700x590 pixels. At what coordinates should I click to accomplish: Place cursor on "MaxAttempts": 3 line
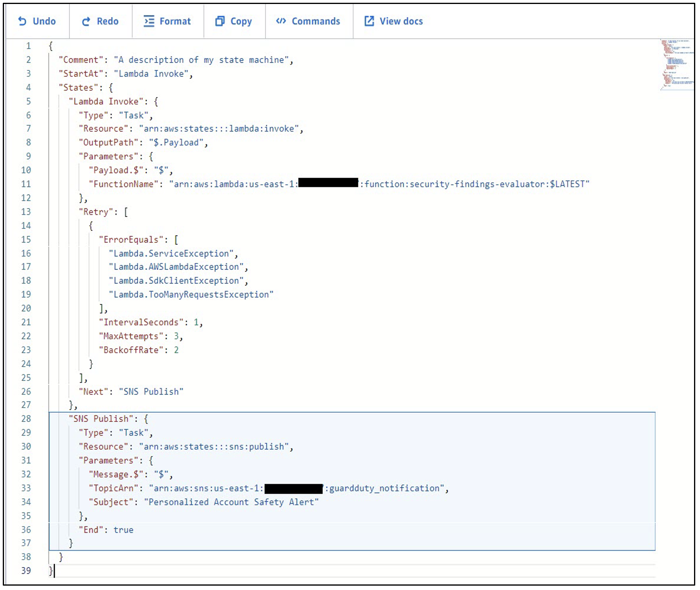pos(141,336)
